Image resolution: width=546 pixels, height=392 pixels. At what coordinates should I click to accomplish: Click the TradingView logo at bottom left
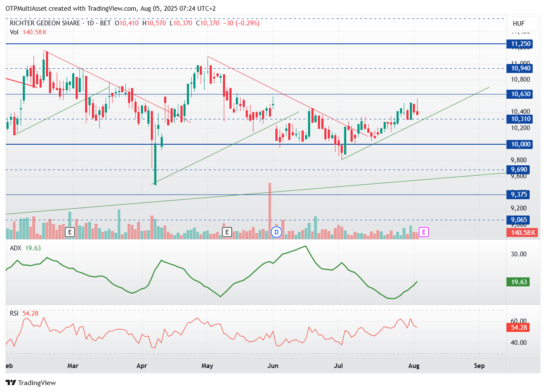31,383
